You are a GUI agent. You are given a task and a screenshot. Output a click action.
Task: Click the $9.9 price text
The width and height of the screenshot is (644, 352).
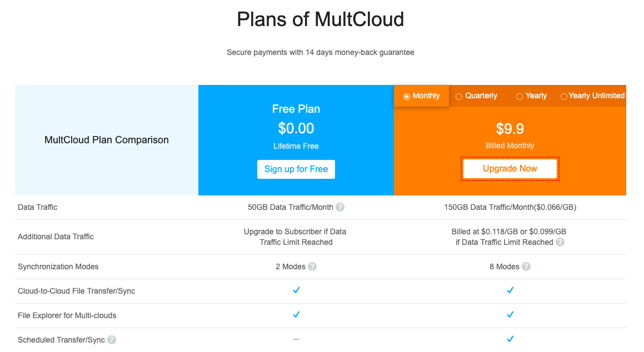pos(510,129)
